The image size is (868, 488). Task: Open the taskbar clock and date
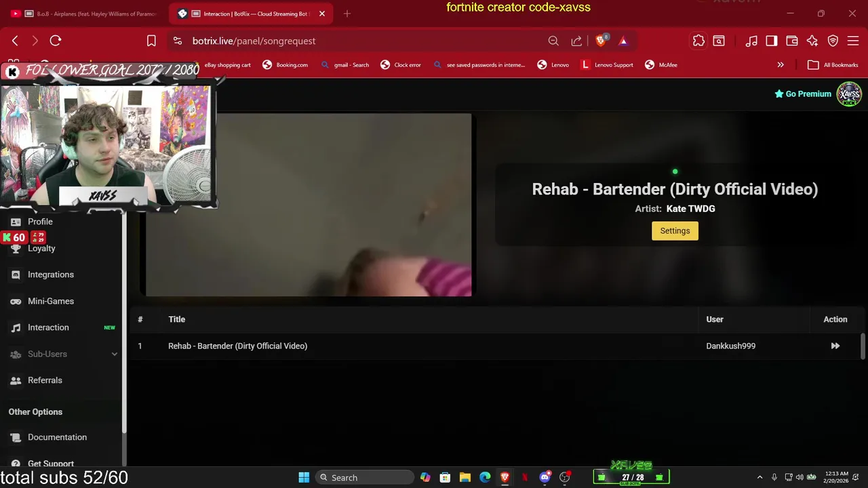[x=836, y=477]
